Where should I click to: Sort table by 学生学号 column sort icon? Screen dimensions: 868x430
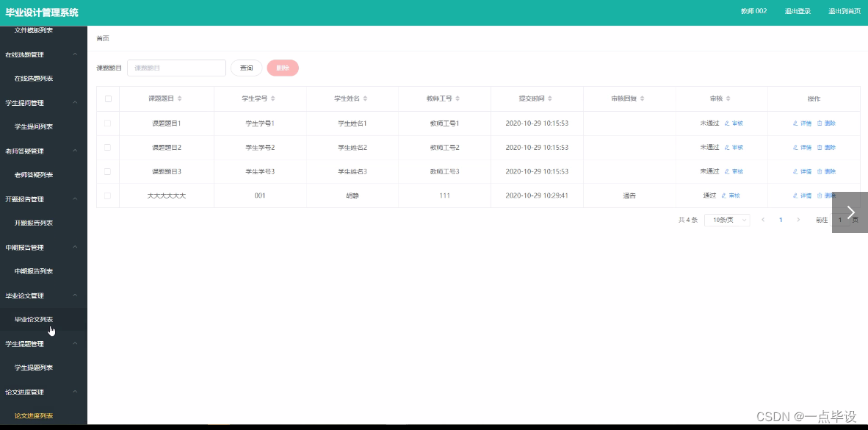pos(273,98)
